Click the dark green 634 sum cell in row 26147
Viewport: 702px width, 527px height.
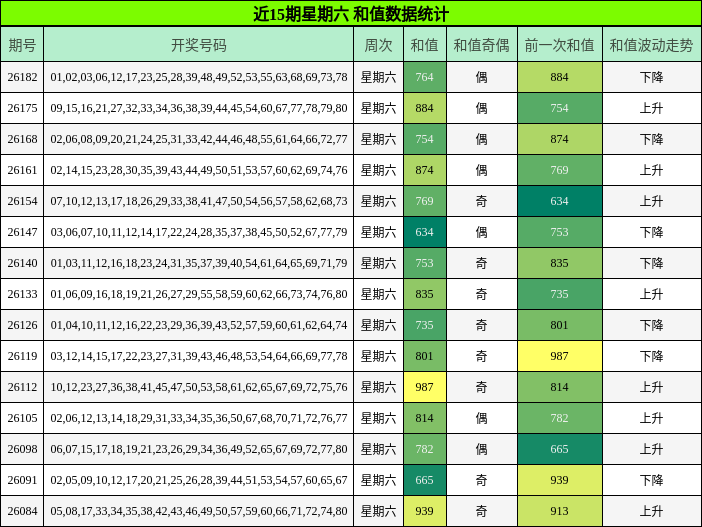(x=424, y=232)
